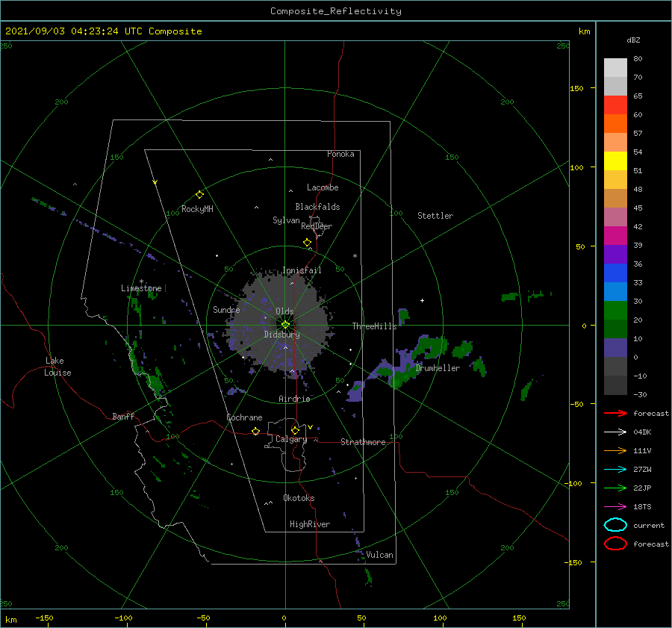
Task: Click the 2021/09/03 04:23:24 UTC timestamp
Action: (103, 31)
